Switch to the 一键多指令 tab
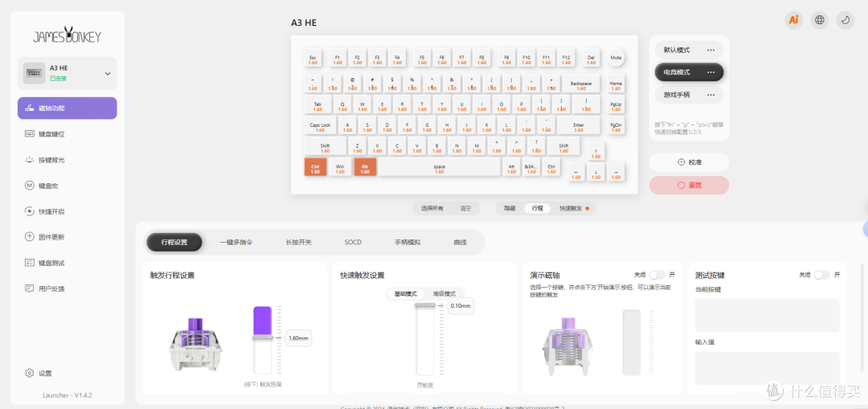Image resolution: width=868 pixels, height=409 pixels. pos(236,242)
